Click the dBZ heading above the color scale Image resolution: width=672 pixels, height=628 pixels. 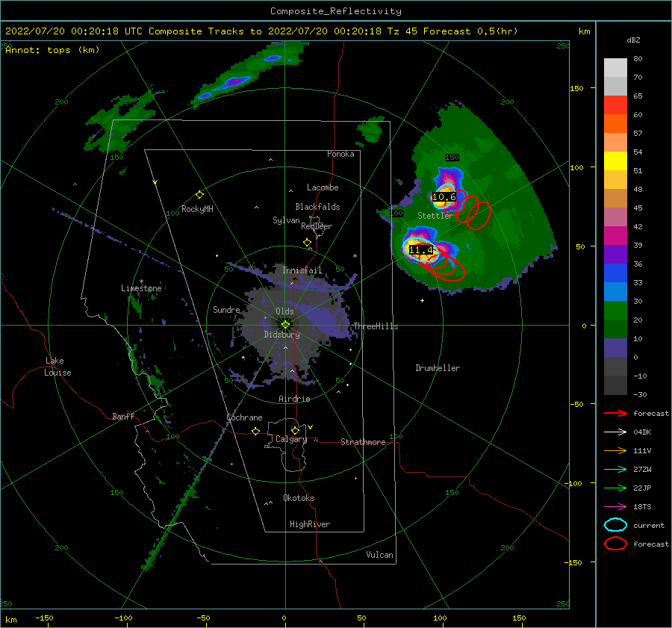click(x=633, y=40)
